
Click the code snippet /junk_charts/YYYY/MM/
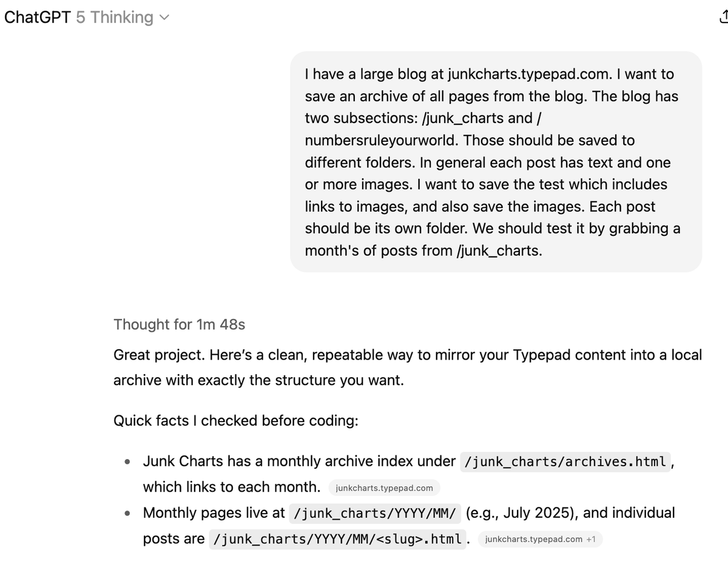tap(376, 513)
